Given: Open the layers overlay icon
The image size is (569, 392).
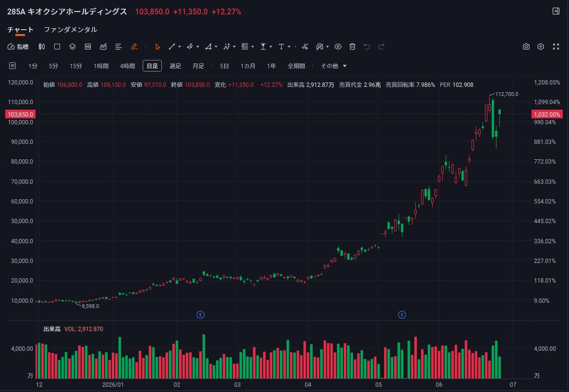Looking at the screenshot, I should [x=72, y=47].
